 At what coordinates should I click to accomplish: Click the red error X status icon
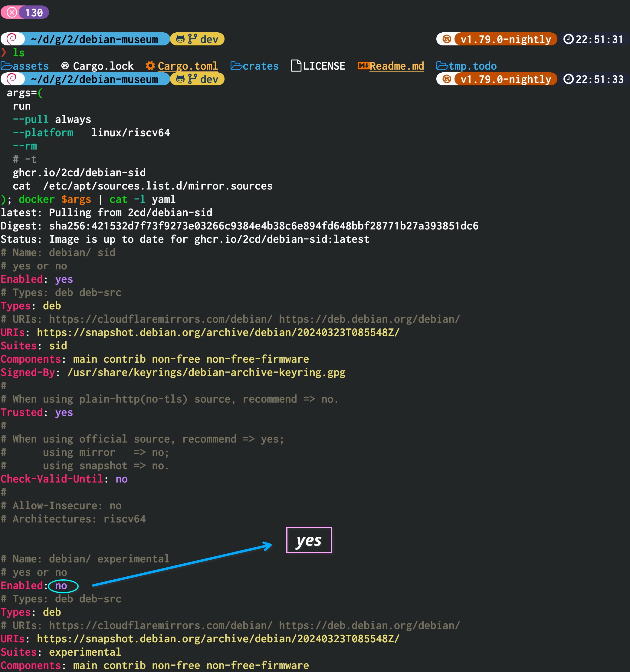(12, 12)
